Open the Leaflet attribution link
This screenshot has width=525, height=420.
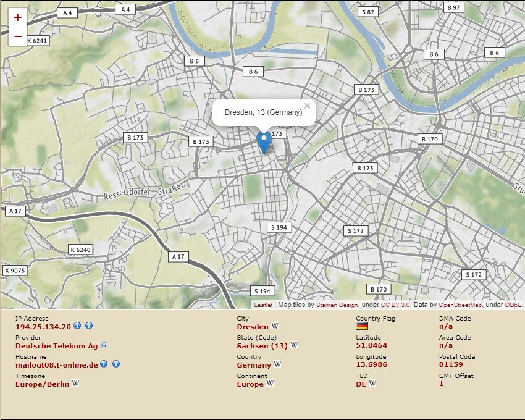(x=263, y=305)
